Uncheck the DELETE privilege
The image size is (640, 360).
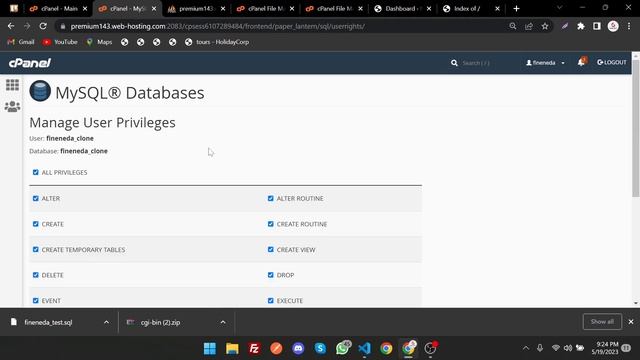coord(36,275)
